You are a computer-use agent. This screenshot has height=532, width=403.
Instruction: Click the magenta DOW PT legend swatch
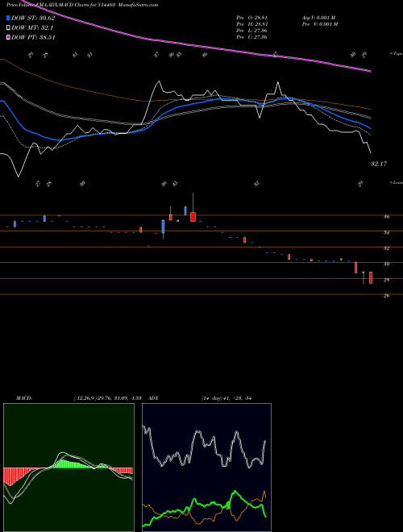pyautogui.click(x=8, y=37)
